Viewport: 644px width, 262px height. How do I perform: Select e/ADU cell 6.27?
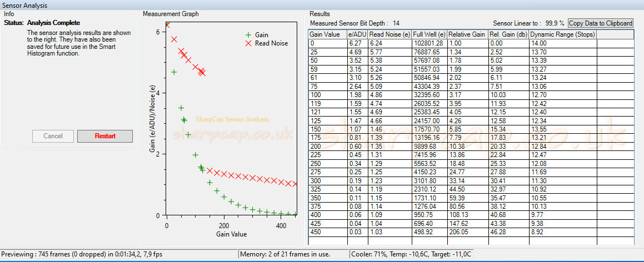point(357,43)
